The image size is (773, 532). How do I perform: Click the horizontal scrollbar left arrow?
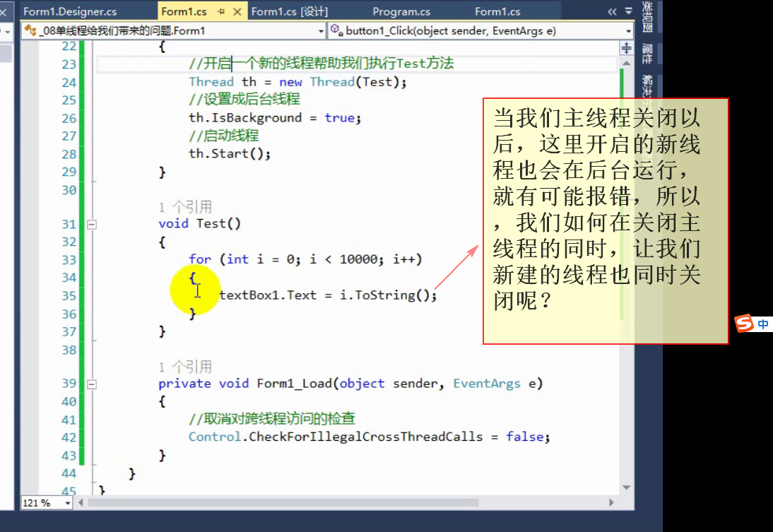[81, 502]
